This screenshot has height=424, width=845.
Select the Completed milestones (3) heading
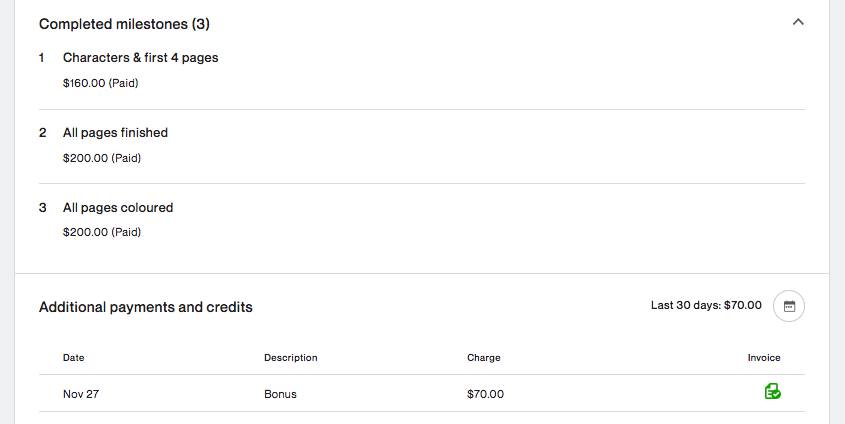[x=124, y=24]
